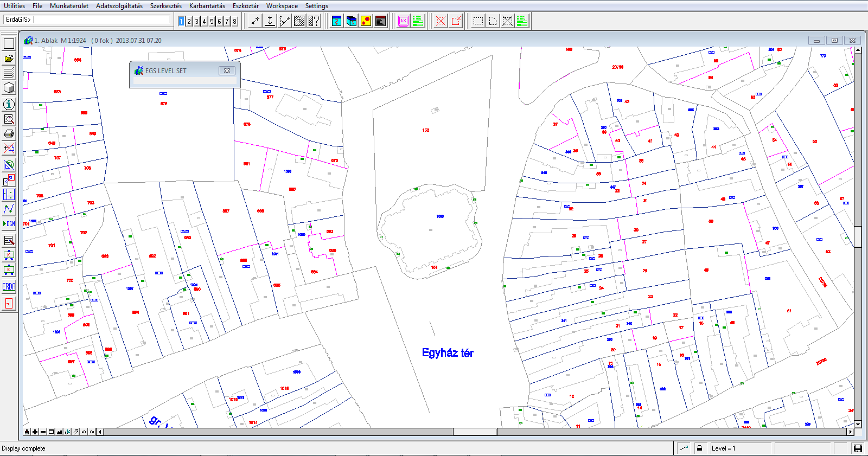Click the green info (i) icon
Image resolution: width=868 pixels, height=456 pixels.
(9, 104)
